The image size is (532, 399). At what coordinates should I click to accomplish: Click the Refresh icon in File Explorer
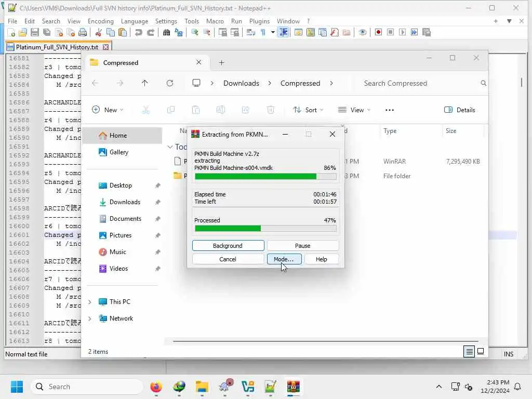coord(170,83)
